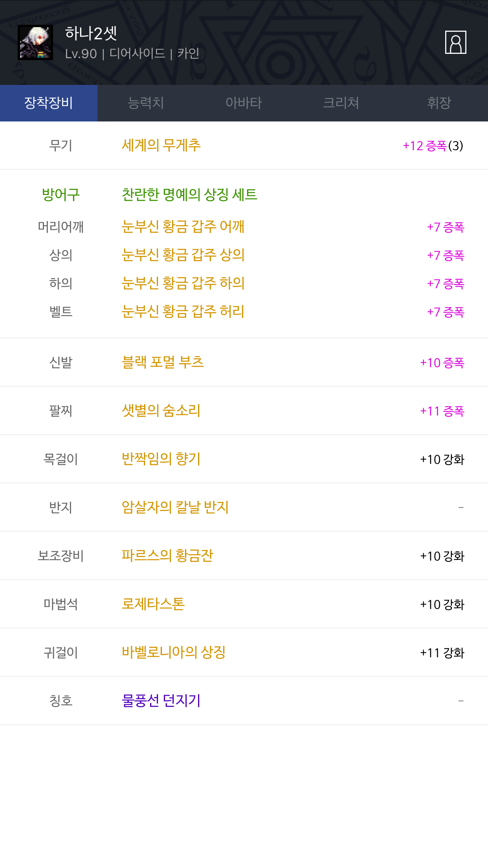Select 눈부신 황금 갑주 하의 entry

point(183,283)
